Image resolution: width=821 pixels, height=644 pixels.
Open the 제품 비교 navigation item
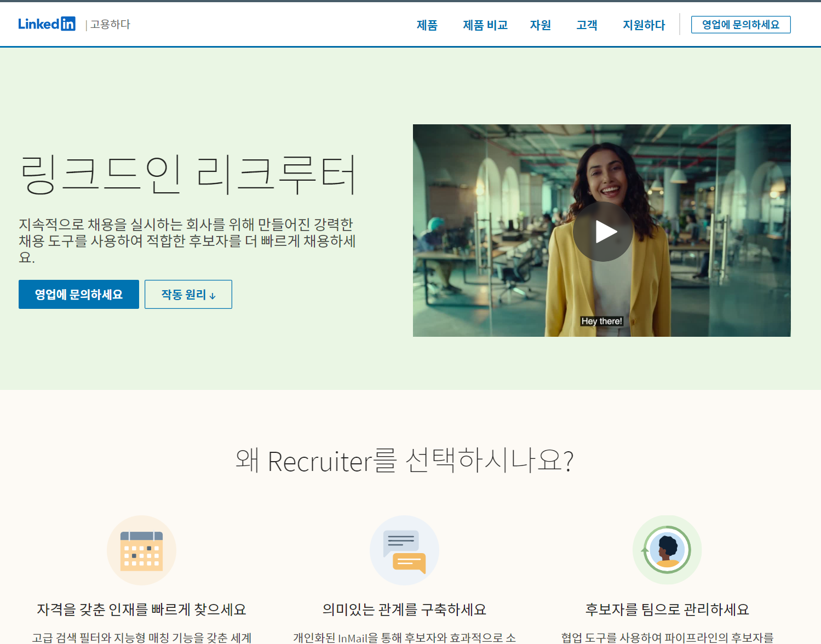pos(484,25)
